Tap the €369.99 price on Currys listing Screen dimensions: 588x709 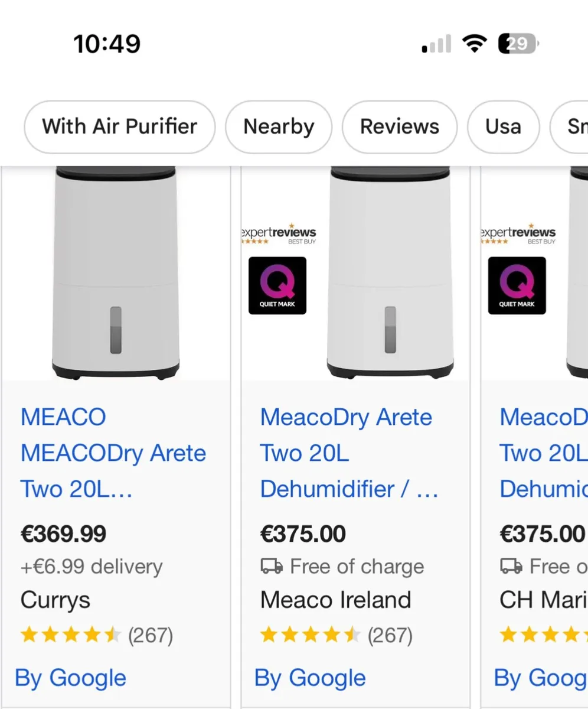[x=63, y=534]
